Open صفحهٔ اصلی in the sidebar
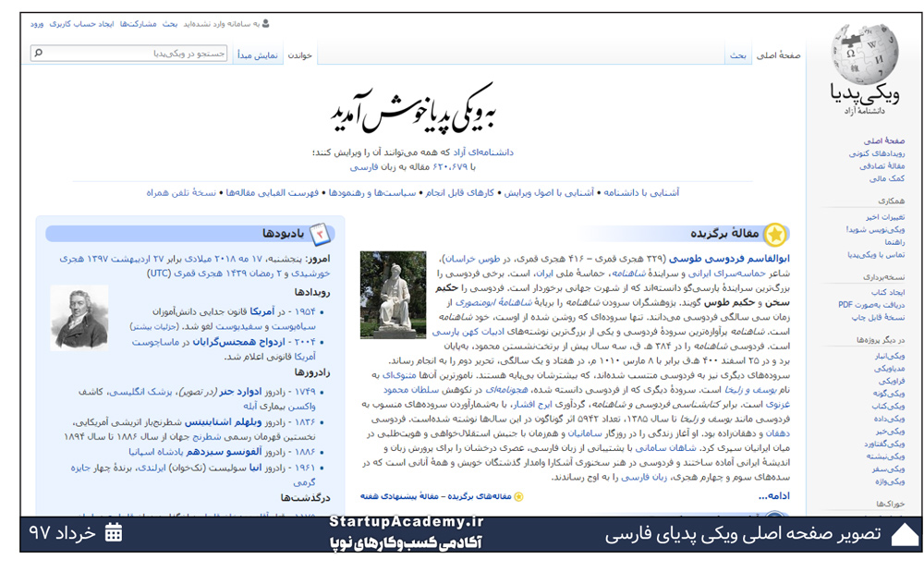The image size is (924, 572). click(884, 140)
